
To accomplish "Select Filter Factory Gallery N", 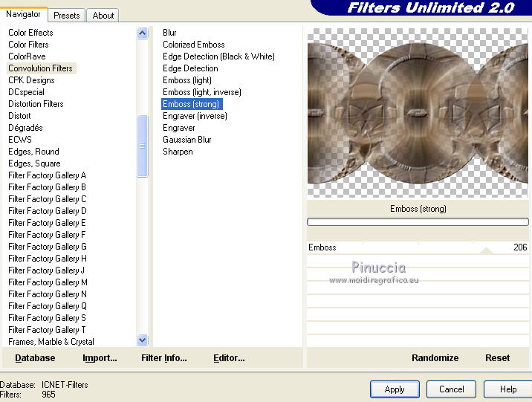I will (47, 294).
